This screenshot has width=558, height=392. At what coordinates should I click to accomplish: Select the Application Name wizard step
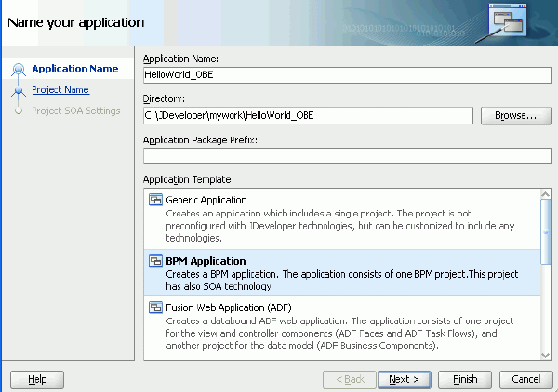coord(74,69)
